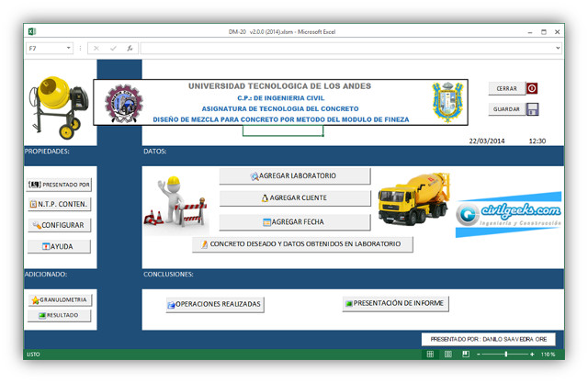The image size is (588, 383).
Task: Click the red power icon beside CERRAR
Action: point(532,89)
